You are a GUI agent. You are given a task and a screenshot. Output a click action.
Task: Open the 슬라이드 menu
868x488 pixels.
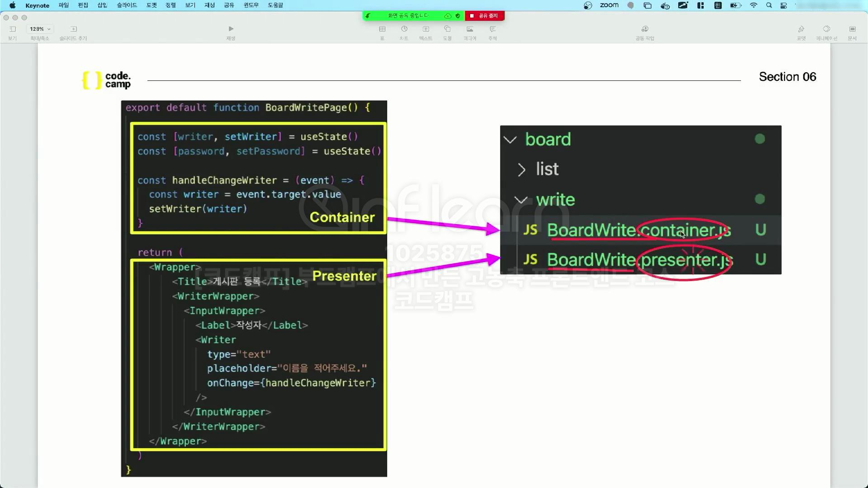click(x=127, y=5)
